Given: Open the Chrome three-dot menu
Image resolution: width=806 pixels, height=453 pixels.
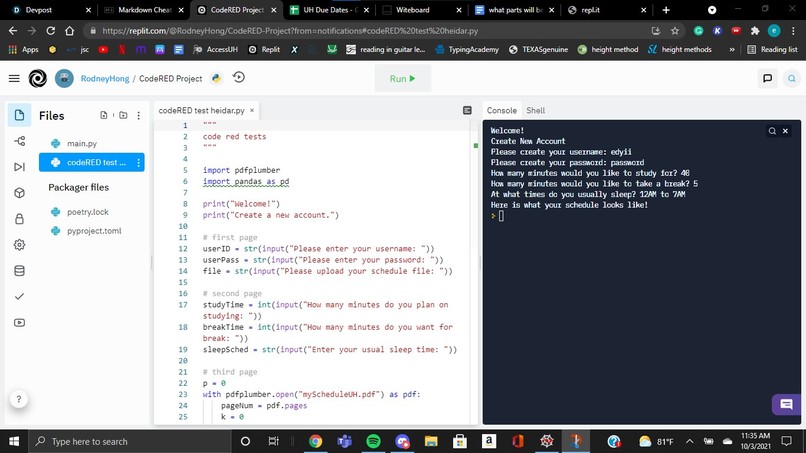Looking at the screenshot, I should point(793,31).
